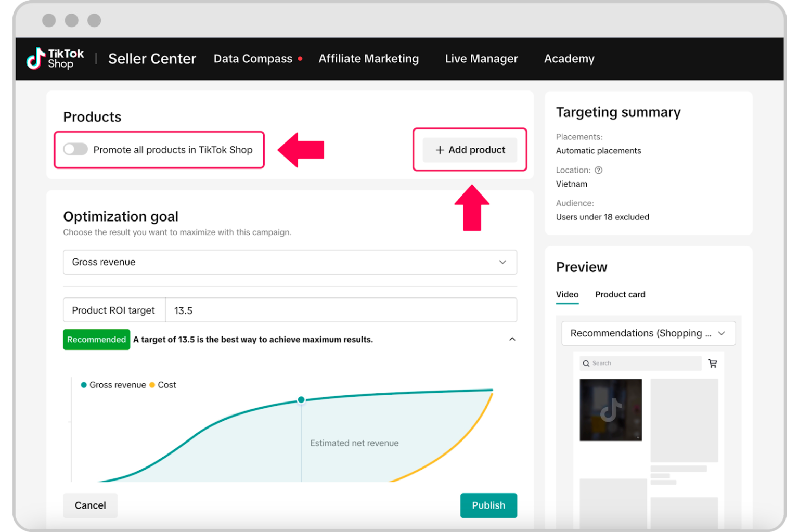The image size is (799, 532).
Task: Toggle Promote all products in TikTok Shop
Action: click(75, 150)
